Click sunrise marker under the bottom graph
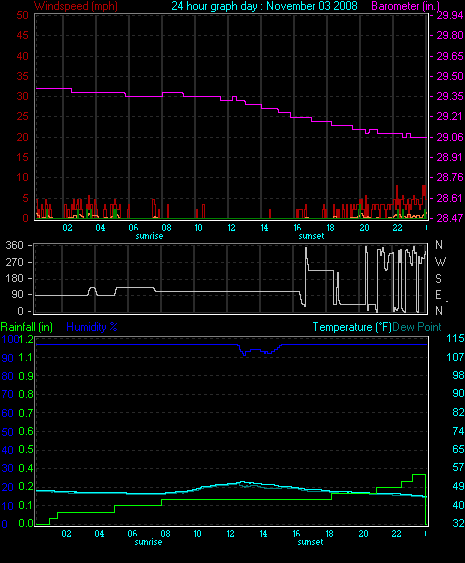This screenshot has height=563, width=465. pos(148,542)
